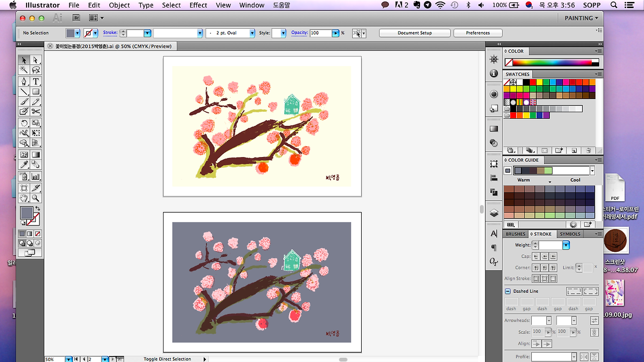This screenshot has height=362, width=644.
Task: Select the Selection tool (black arrow)
Action: [x=24, y=60]
